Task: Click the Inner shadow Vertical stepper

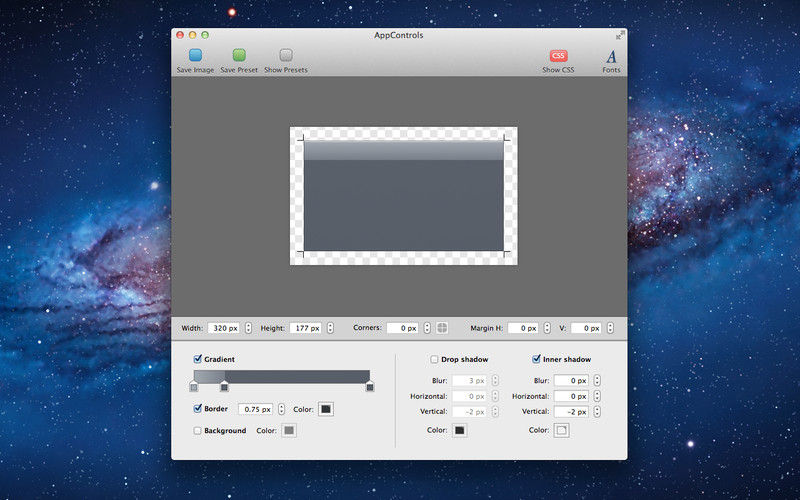Action: 597,412
